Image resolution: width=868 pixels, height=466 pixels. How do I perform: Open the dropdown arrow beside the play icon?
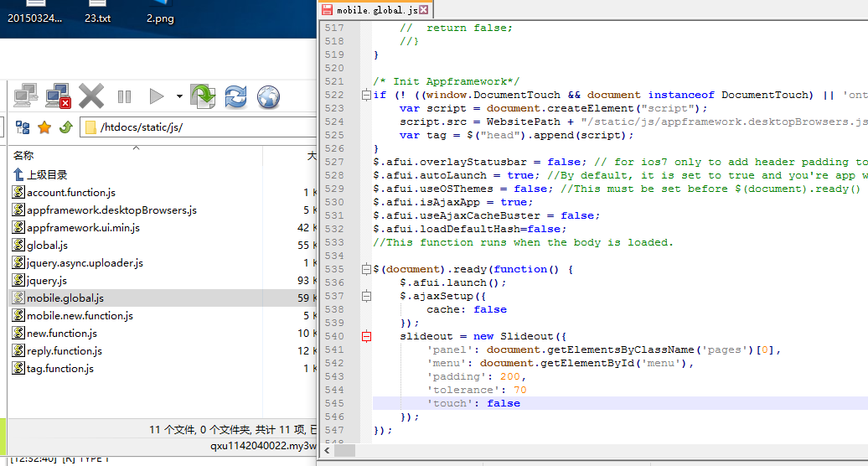(179, 96)
